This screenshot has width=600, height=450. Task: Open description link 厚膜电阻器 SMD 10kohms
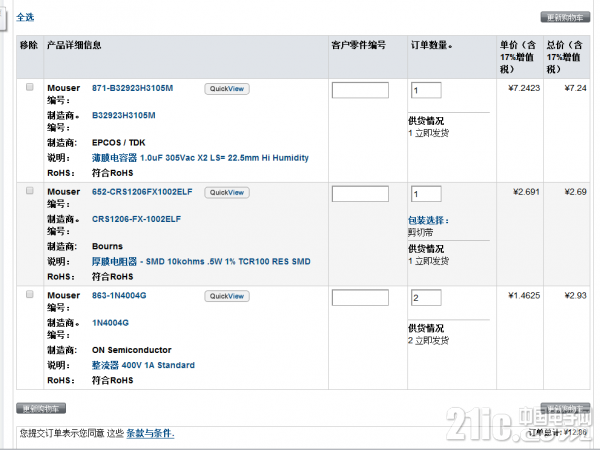(x=201, y=261)
